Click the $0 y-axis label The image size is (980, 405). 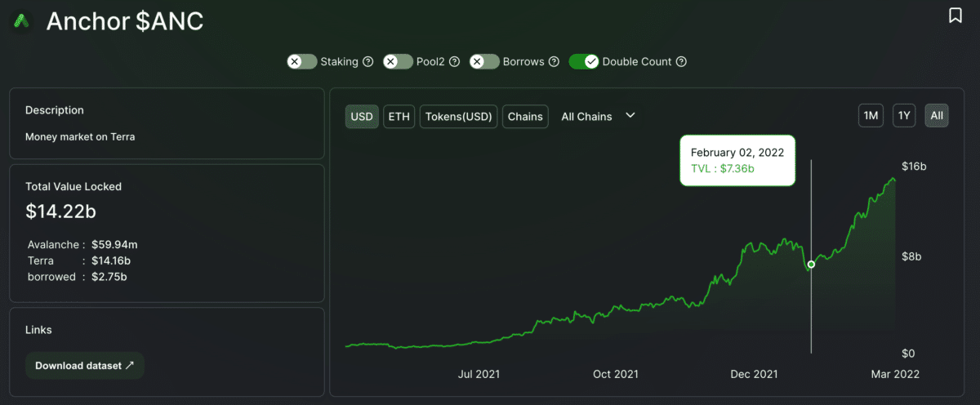tap(906, 354)
